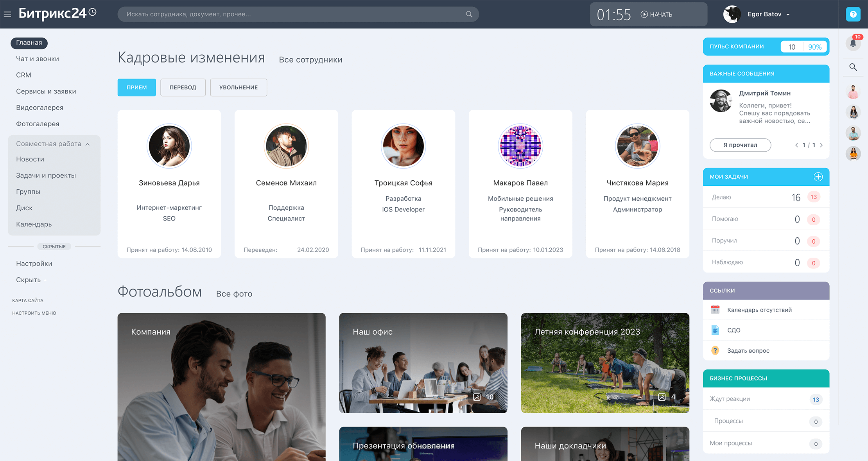Switch to the УВОЛЬНЕНИЕ filter

point(239,88)
